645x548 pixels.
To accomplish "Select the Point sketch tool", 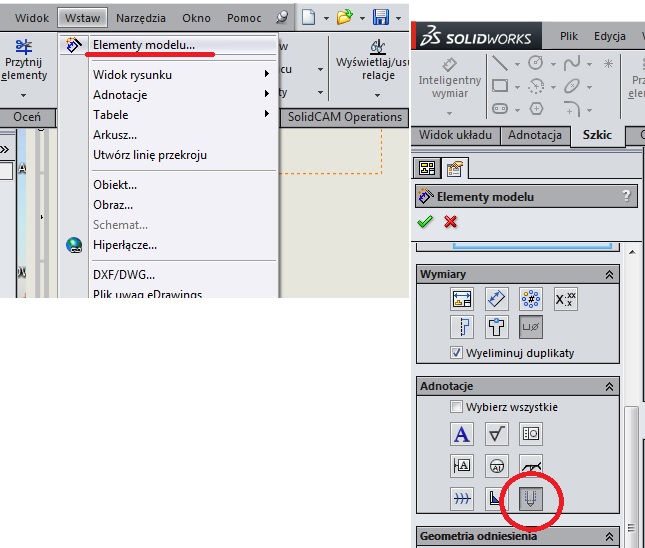I will (x=608, y=63).
